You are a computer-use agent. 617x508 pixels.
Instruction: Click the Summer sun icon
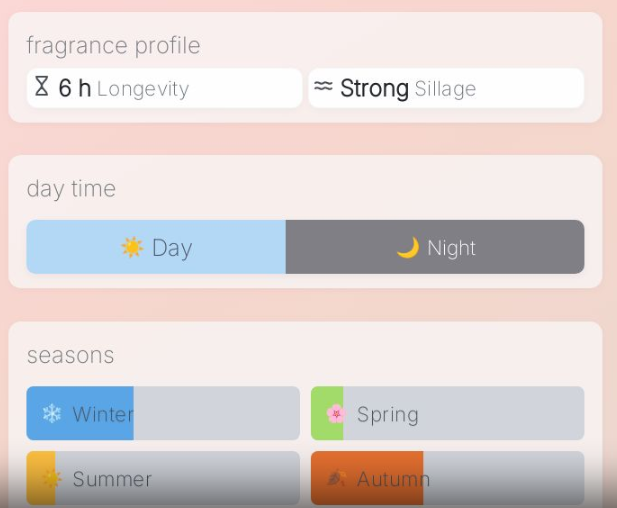[51, 479]
